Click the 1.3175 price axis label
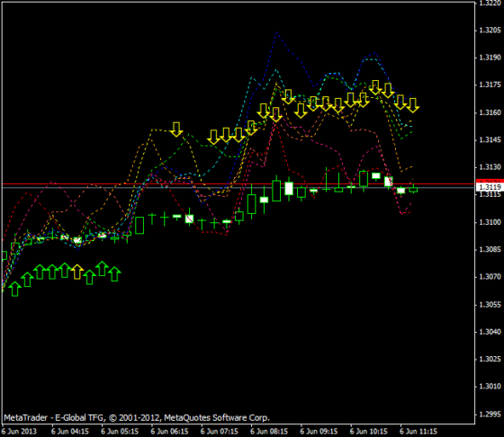This screenshot has height=437, width=504. 490,85
